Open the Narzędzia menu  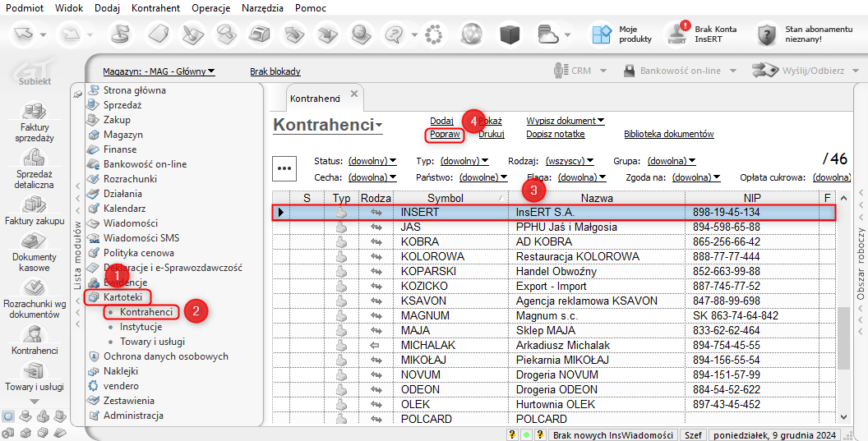pyautogui.click(x=262, y=8)
